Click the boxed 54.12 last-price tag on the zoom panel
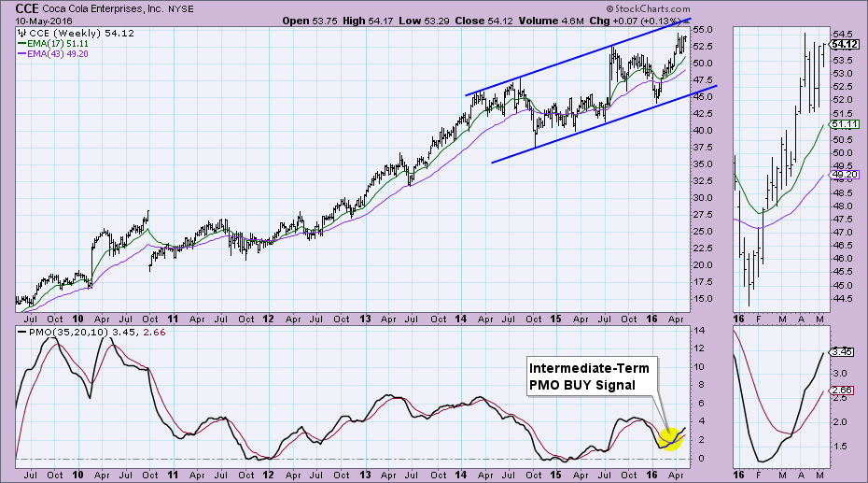 (846, 44)
